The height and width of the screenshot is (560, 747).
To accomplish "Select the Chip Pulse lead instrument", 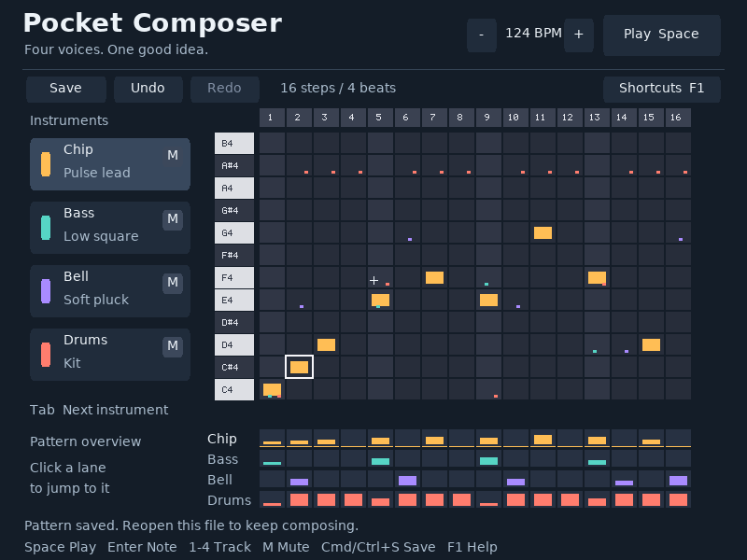I will [x=110, y=164].
